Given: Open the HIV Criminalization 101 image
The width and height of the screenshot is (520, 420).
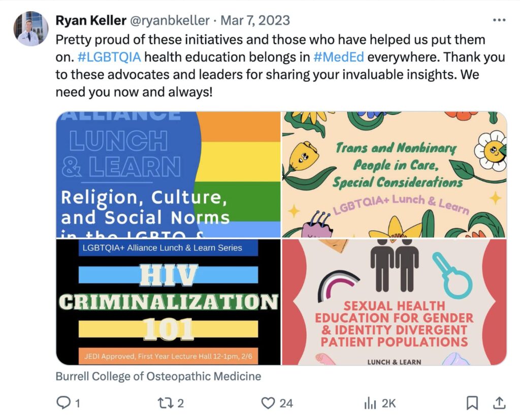Looking at the screenshot, I should tap(168, 302).
